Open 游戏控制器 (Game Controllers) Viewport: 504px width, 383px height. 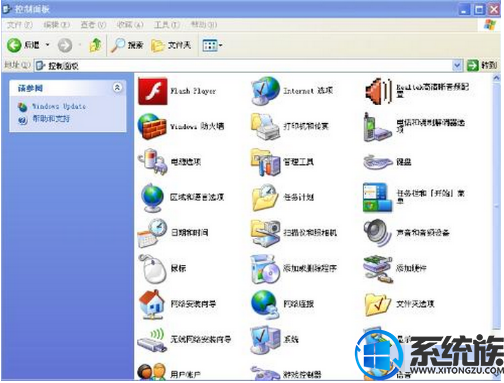286,373
